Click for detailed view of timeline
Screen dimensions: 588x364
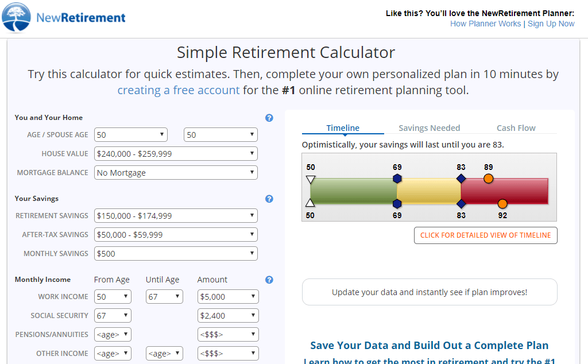tap(485, 235)
